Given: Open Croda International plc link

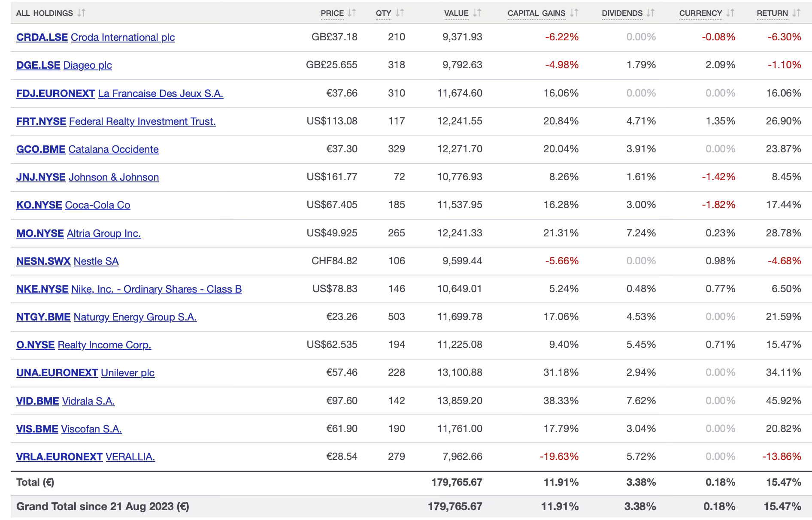Looking at the screenshot, I should coord(123,37).
